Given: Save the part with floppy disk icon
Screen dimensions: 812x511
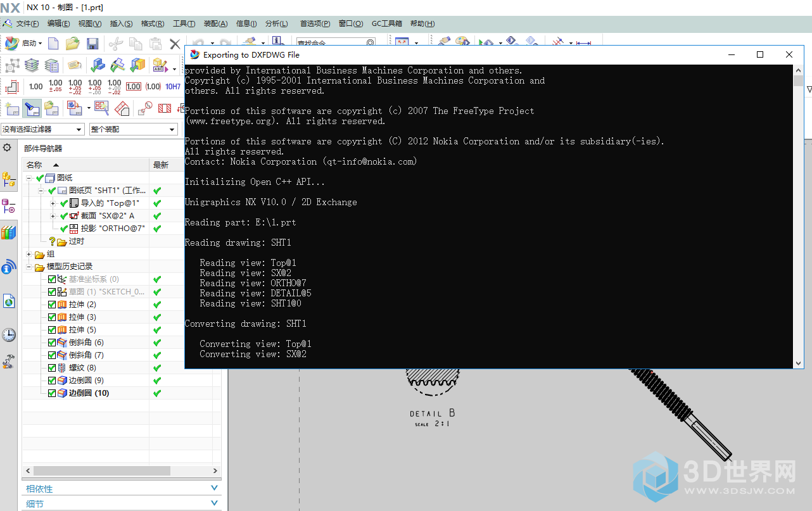Looking at the screenshot, I should pyautogui.click(x=92, y=44).
